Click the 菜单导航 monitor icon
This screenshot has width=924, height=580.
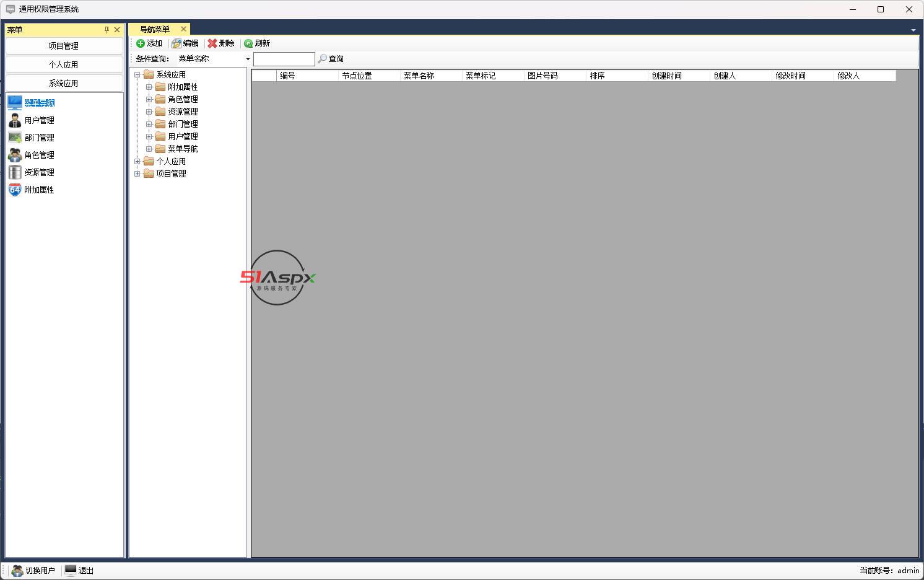pyautogui.click(x=15, y=103)
